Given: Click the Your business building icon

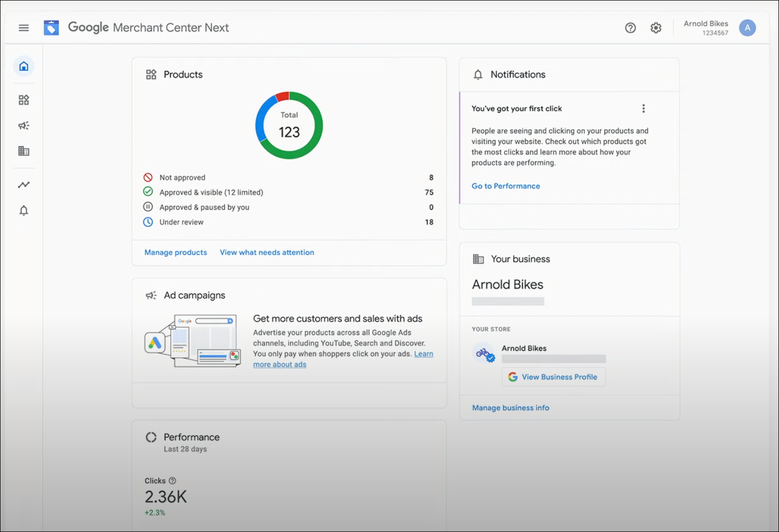Looking at the screenshot, I should 478,259.
